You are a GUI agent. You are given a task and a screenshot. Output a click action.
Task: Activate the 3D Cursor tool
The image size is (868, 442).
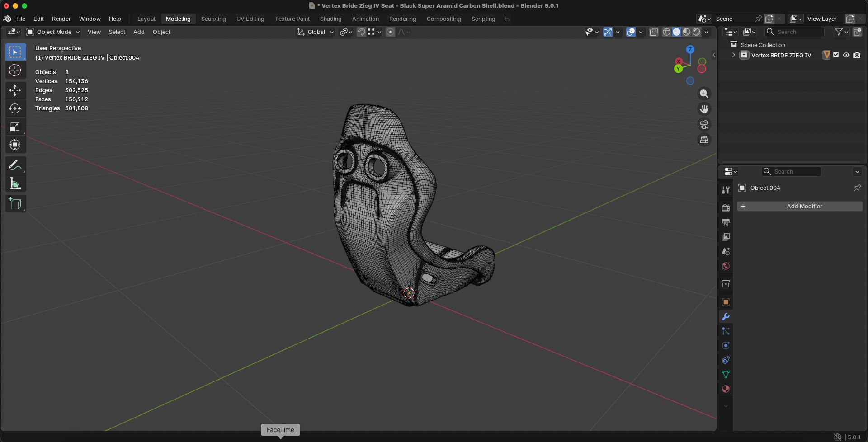coord(15,70)
